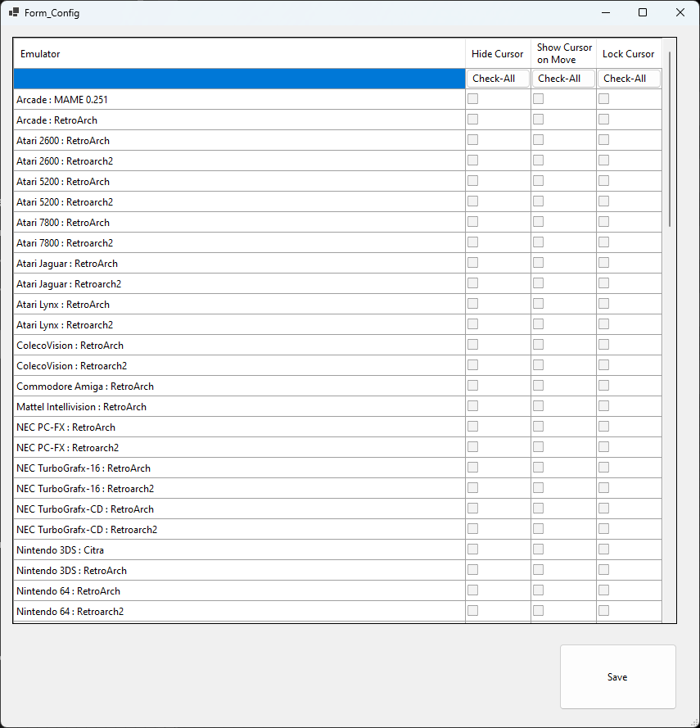Screen dimensions: 700x728
Task: Click the Show Cursor on Move header
Action: (x=563, y=54)
